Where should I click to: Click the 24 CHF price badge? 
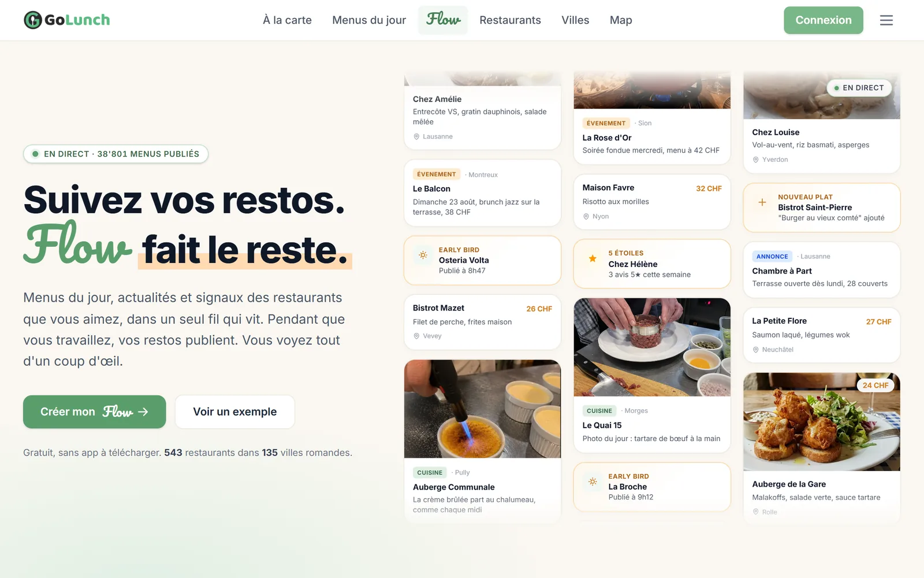875,385
